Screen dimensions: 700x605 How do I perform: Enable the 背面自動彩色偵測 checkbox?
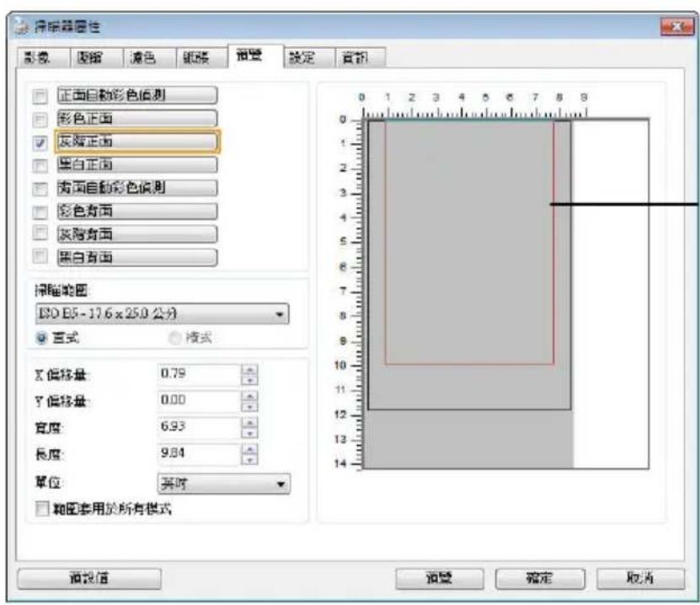click(40, 189)
